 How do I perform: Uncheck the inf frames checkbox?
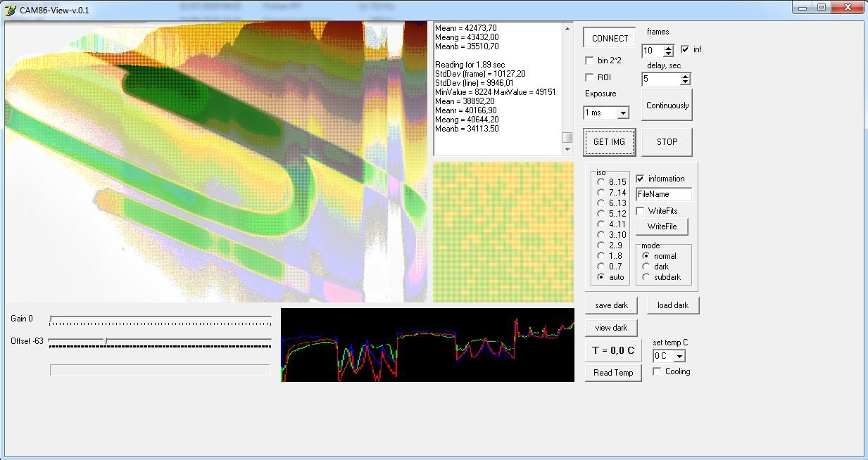coord(685,49)
